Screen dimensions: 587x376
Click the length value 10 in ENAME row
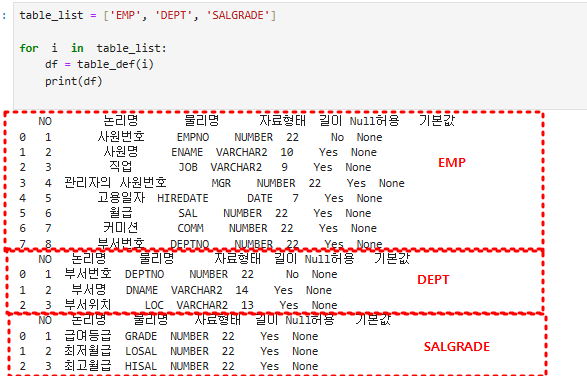(287, 152)
